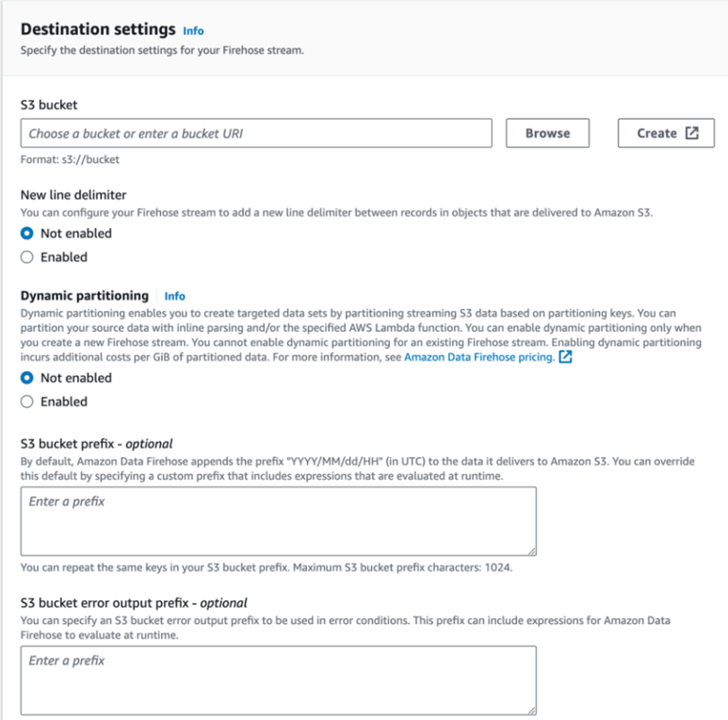
Task: Click into the S3 bucket error output prefix area
Action: tap(278, 679)
